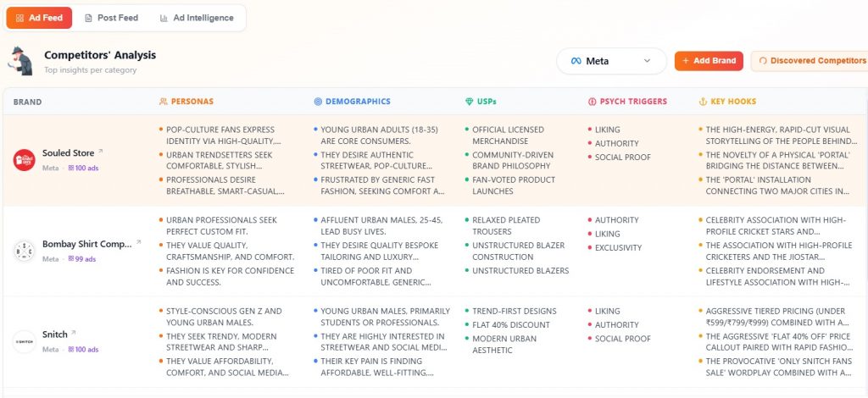
Task: Click the Bombay Shirt Company logo
Action: coord(25,251)
